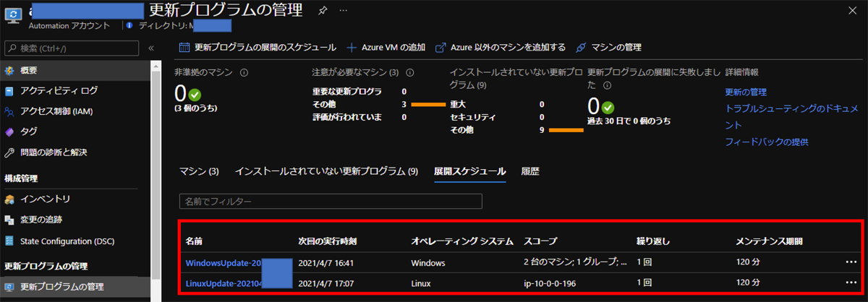
Task: Click the sidebar search box
Action: coord(72,48)
